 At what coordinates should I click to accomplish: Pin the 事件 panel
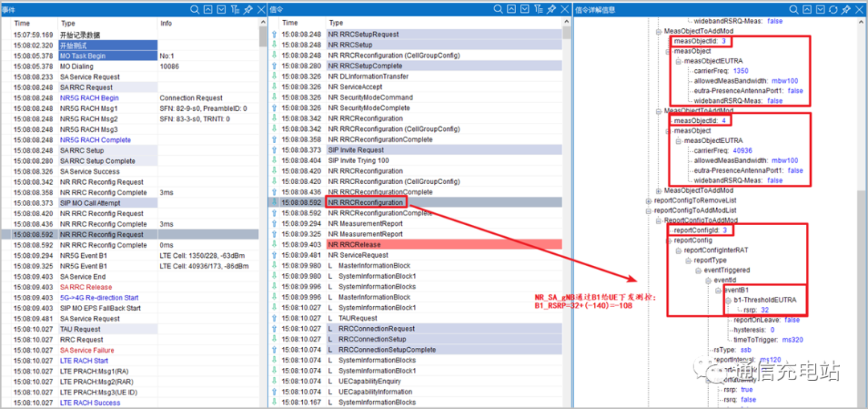click(x=248, y=10)
